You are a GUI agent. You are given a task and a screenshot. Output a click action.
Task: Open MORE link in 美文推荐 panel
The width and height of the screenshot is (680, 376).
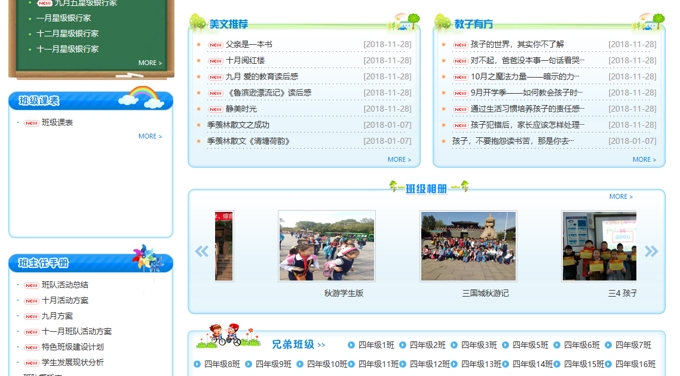point(399,160)
